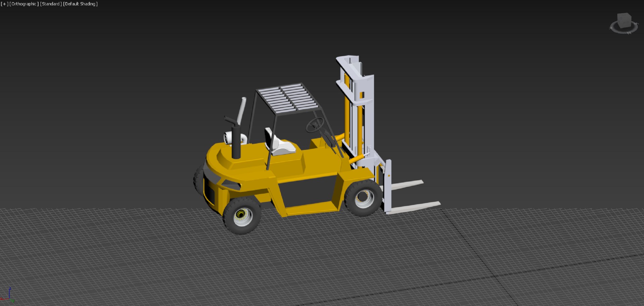Open the Orthographic view label menu
This screenshot has width=644, height=306.
point(24,4)
